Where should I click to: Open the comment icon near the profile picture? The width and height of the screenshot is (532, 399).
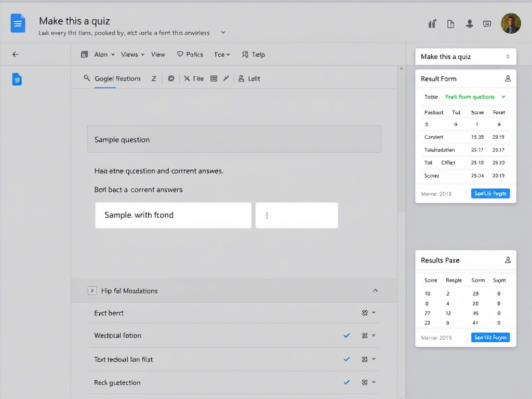click(x=486, y=23)
